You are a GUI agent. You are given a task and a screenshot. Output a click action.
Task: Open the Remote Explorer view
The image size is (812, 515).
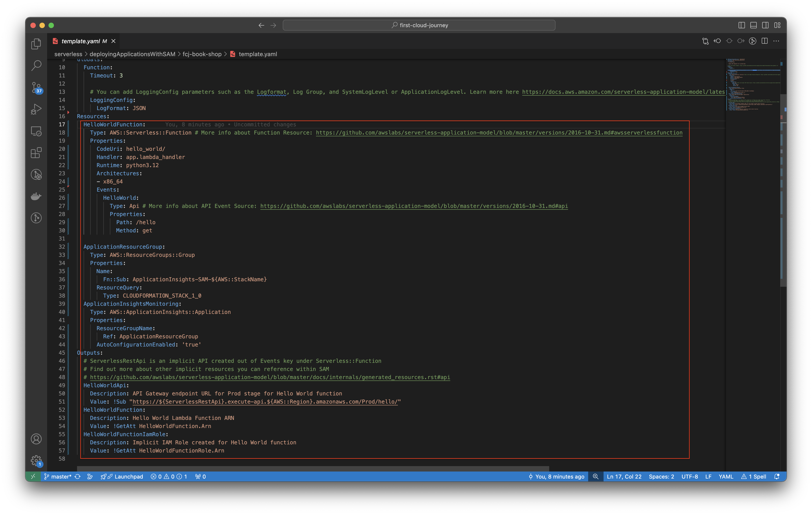pyautogui.click(x=36, y=131)
